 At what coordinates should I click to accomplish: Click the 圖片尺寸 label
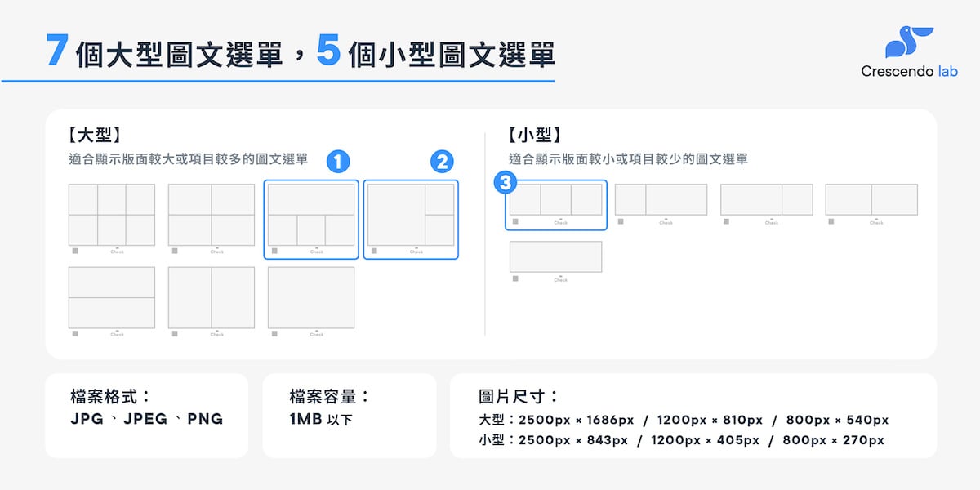(519, 397)
